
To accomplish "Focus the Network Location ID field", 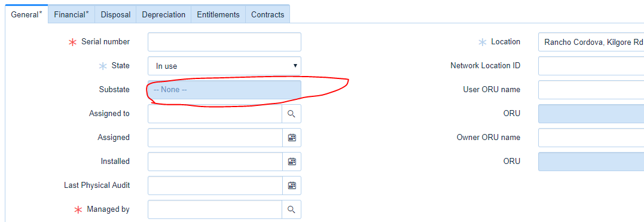I will click(591, 66).
